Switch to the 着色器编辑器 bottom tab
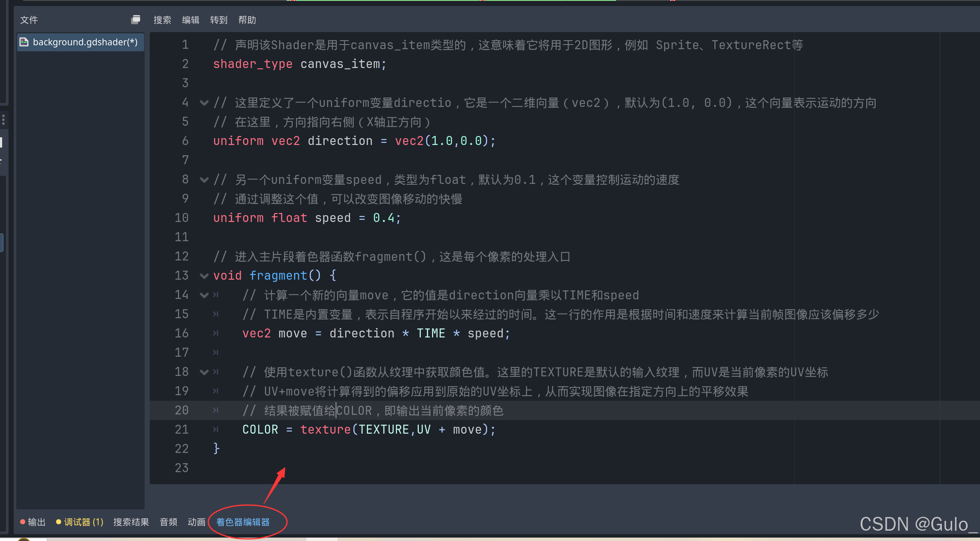Image resolution: width=980 pixels, height=541 pixels. (x=242, y=522)
